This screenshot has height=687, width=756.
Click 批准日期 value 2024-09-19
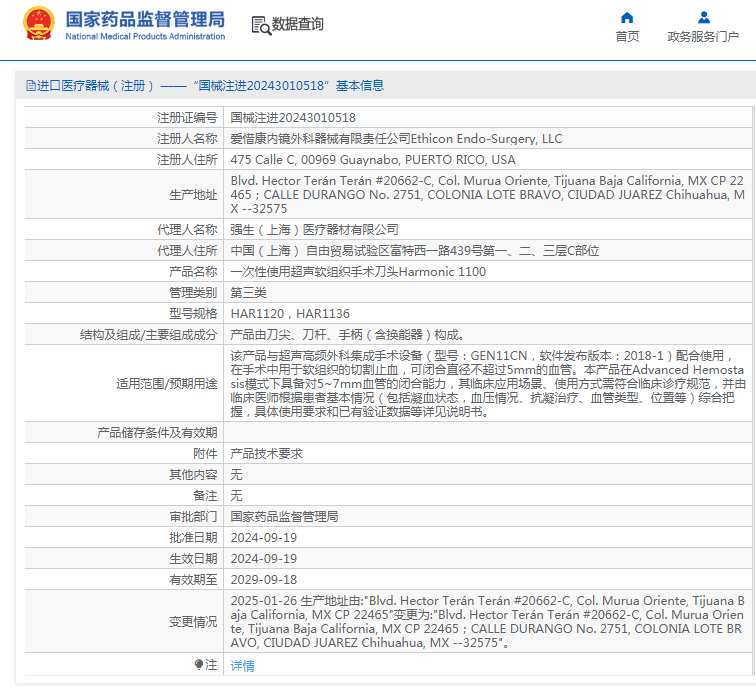tap(264, 538)
